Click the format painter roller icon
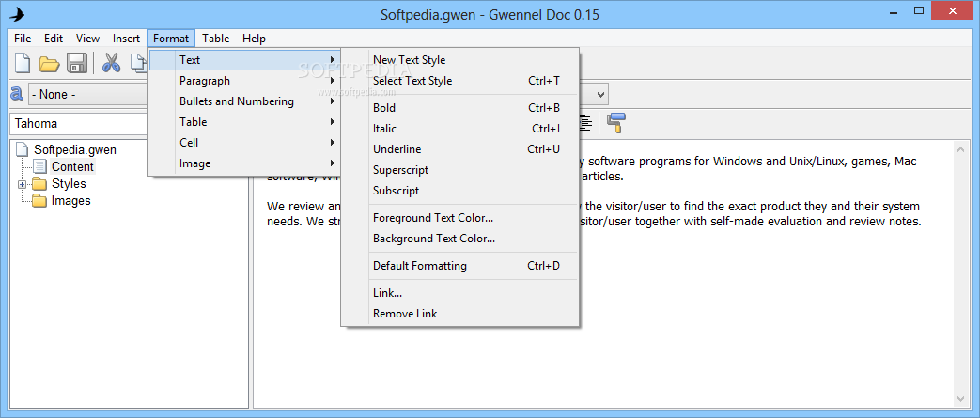The image size is (980, 418). tap(615, 122)
